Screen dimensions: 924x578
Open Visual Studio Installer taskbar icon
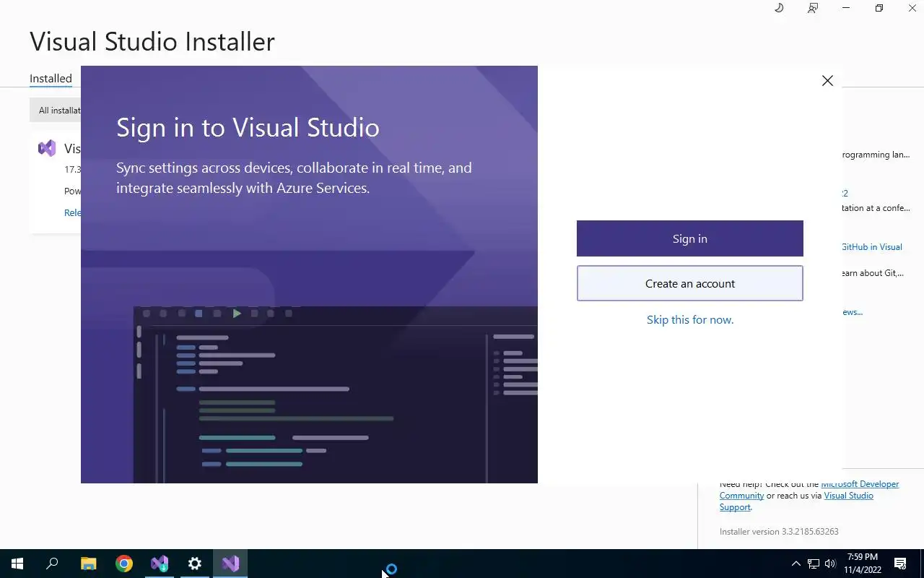coord(160,564)
